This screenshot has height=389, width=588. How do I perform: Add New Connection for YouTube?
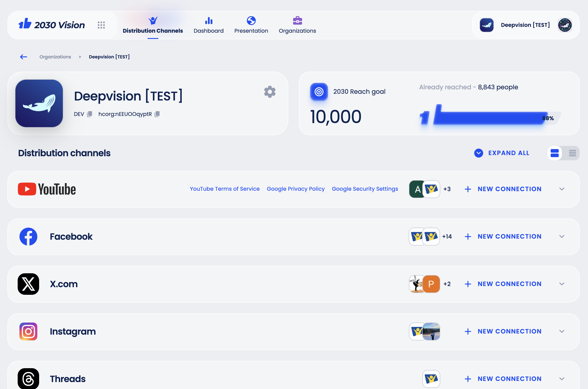click(503, 189)
